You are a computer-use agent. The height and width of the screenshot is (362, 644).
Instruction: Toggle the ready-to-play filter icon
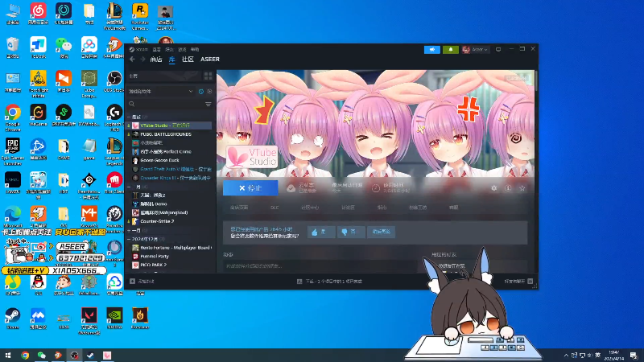(x=209, y=92)
